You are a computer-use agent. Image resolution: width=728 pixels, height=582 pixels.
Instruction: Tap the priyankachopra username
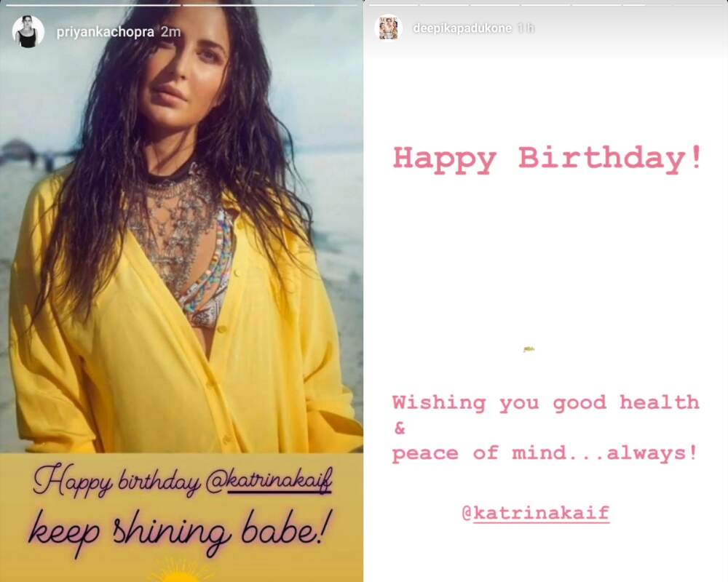pos(105,32)
